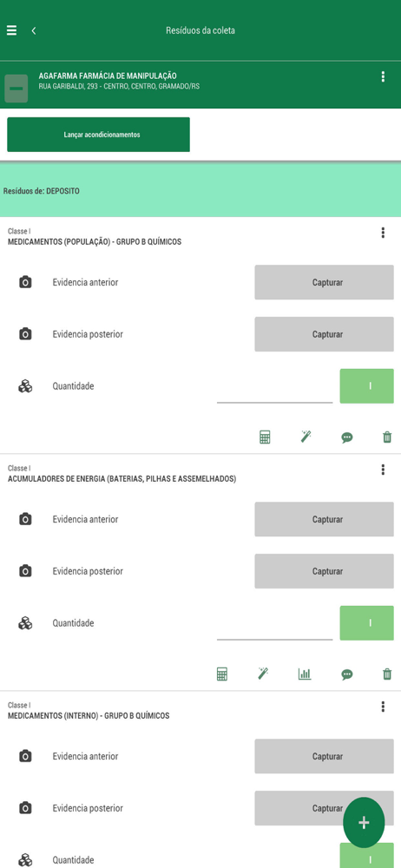Open comment bubble for MEDICAMENTOS (POPULAÇÃO)

tap(346, 437)
